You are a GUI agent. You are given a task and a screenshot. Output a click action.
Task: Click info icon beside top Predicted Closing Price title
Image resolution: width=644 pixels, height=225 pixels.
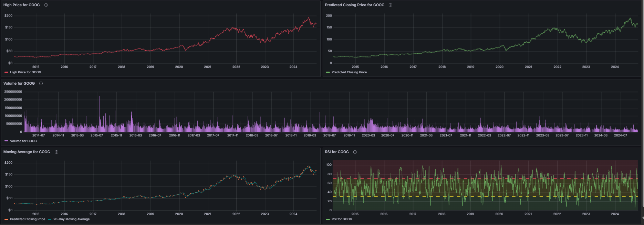tap(390, 5)
